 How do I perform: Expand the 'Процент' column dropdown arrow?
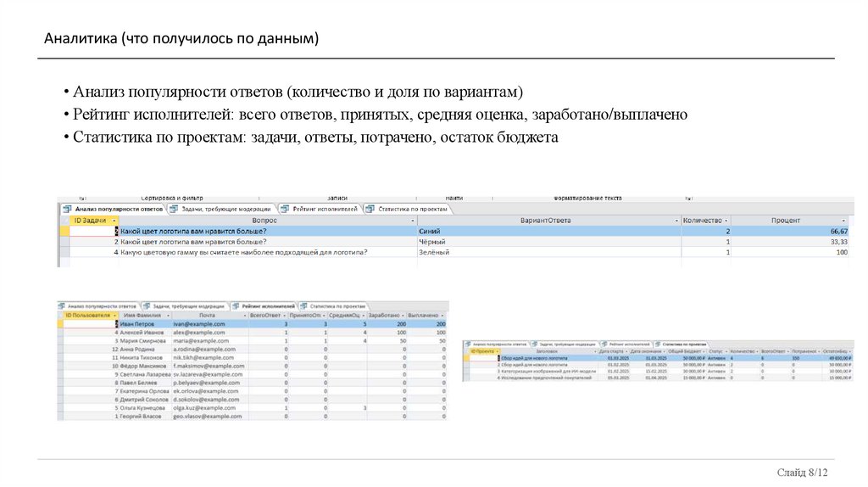(843, 221)
